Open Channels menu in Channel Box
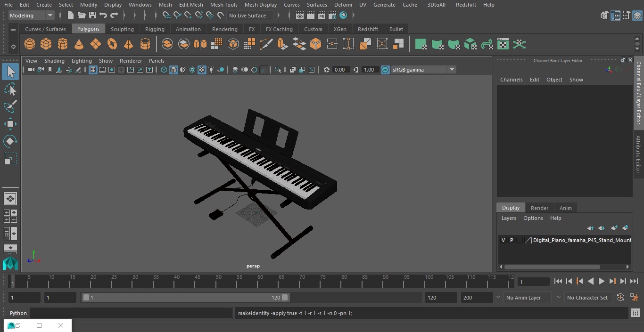The image size is (644, 332). (511, 80)
